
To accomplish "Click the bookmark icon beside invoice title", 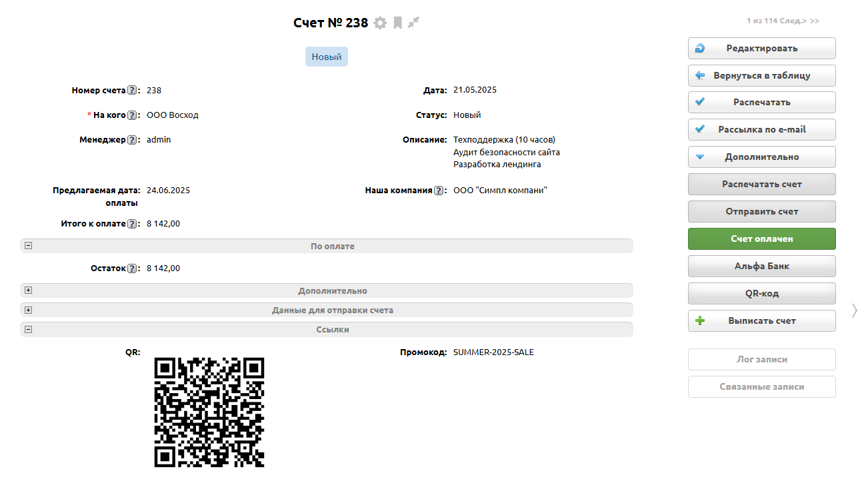I will point(397,23).
